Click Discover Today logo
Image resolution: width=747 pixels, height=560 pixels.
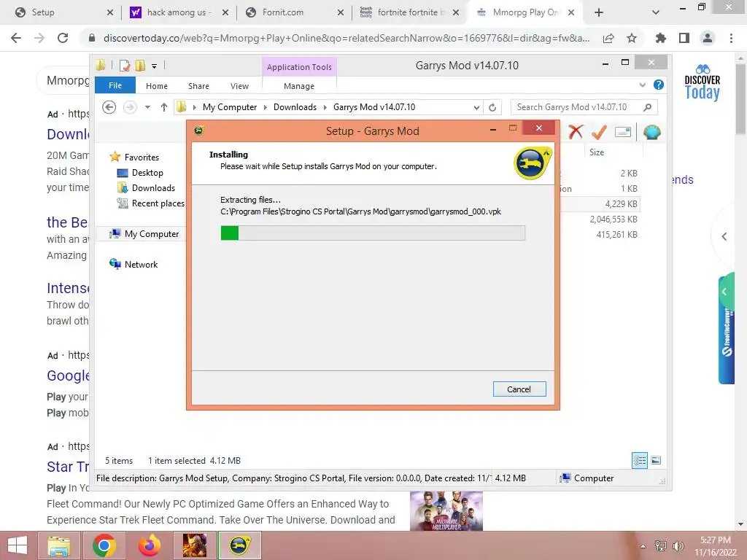point(703,82)
